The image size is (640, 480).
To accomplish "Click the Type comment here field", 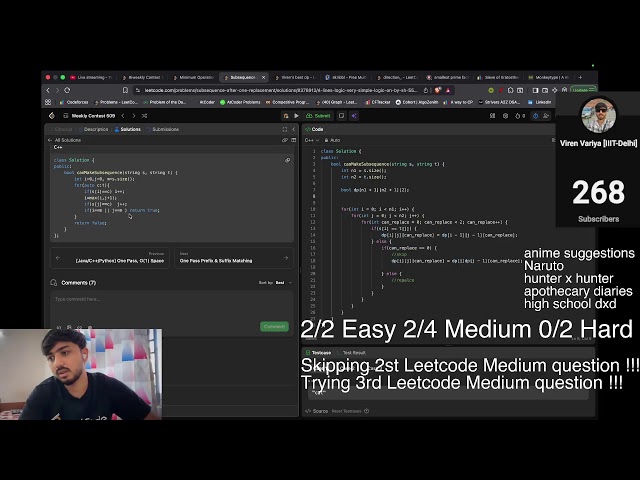I will tap(171, 306).
